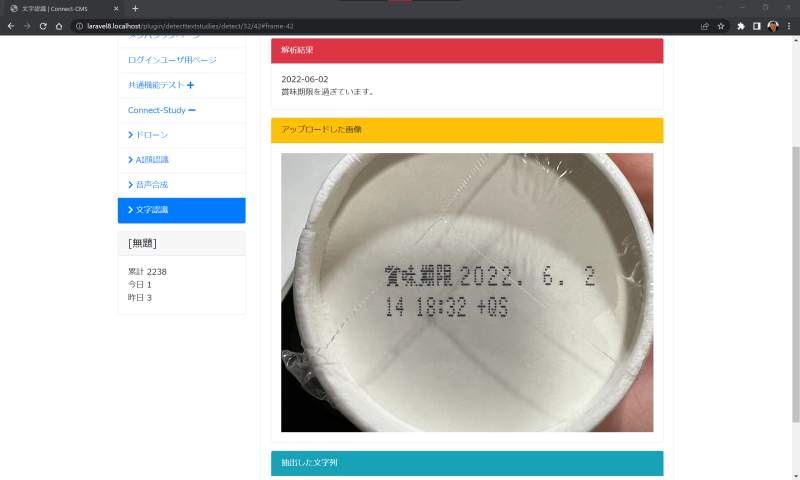Screen dimensions: 800x480
Task: Click the 昨日 3 counter value
Action: (139, 297)
